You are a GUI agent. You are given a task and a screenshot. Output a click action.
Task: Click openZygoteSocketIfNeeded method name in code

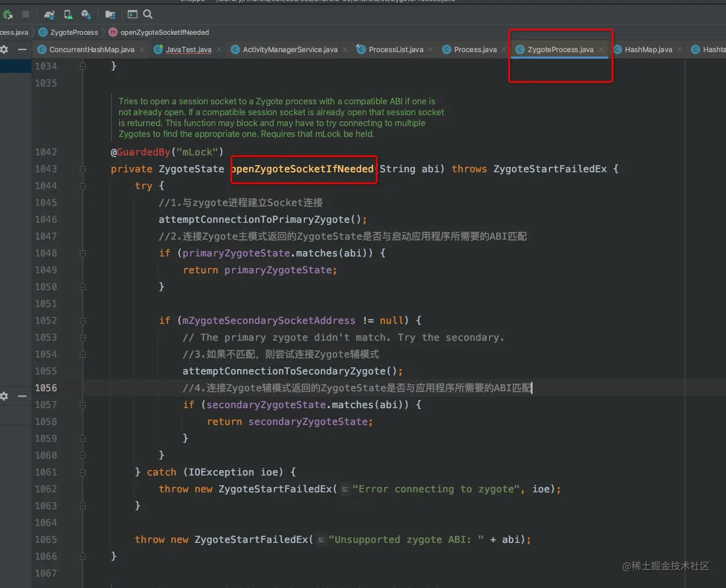pyautogui.click(x=303, y=169)
